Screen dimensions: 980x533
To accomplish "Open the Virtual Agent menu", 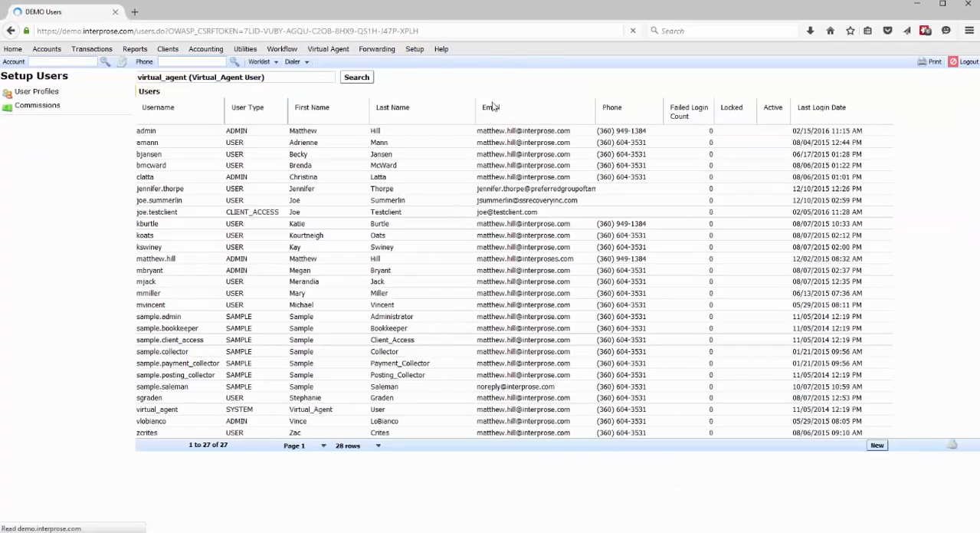I will (328, 49).
